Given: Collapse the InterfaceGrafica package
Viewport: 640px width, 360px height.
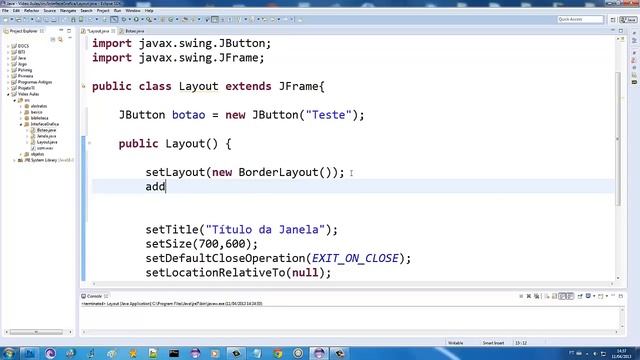Looking at the screenshot, I should (21, 124).
